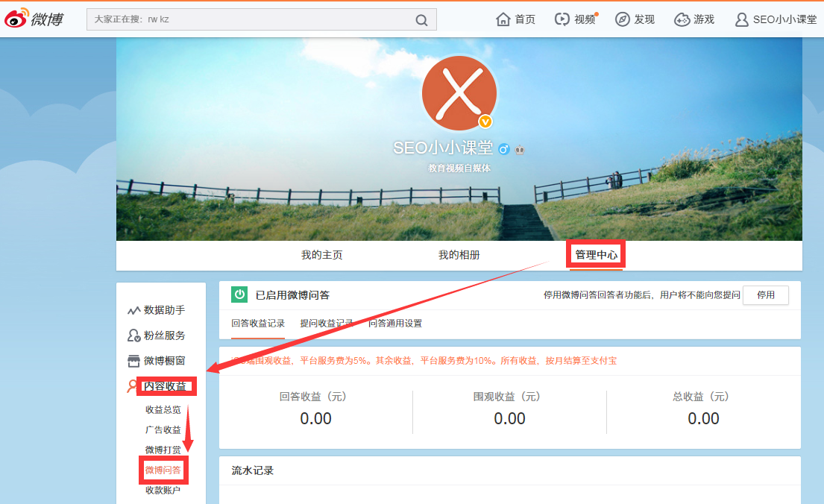Select 问答通用设置 tab

[x=395, y=324]
